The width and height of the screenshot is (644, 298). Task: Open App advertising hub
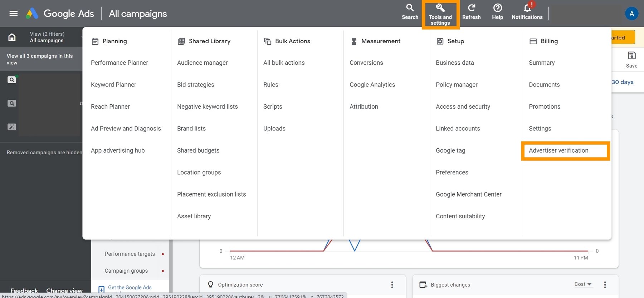(x=118, y=150)
